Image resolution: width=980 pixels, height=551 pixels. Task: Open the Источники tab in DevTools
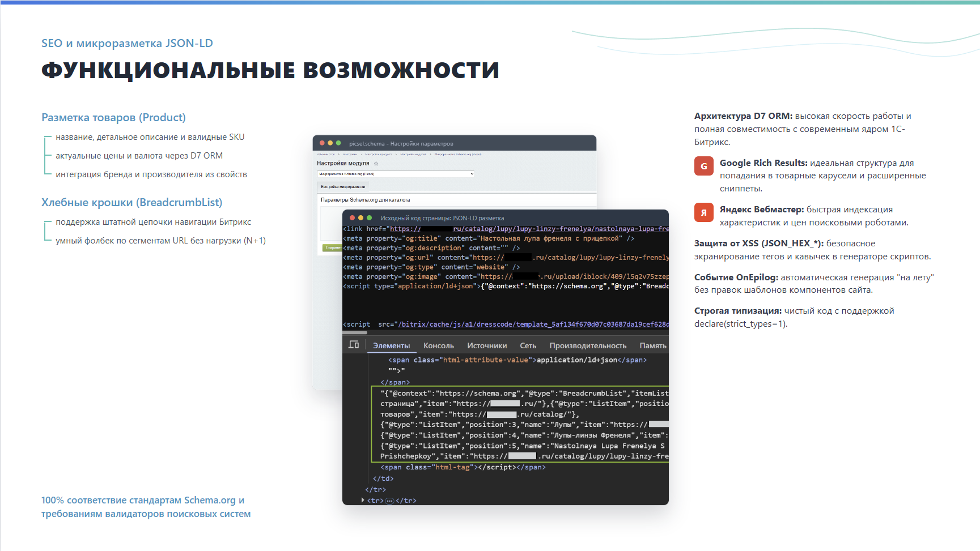[487, 346]
